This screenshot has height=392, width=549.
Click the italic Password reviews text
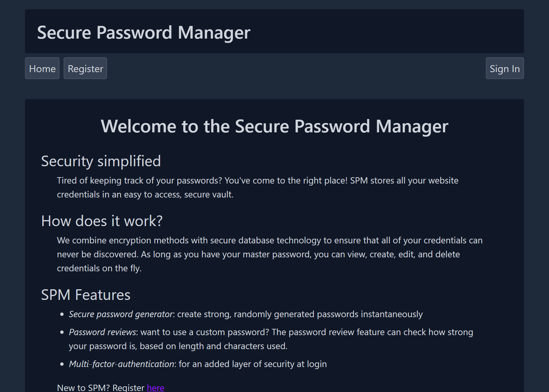point(102,332)
